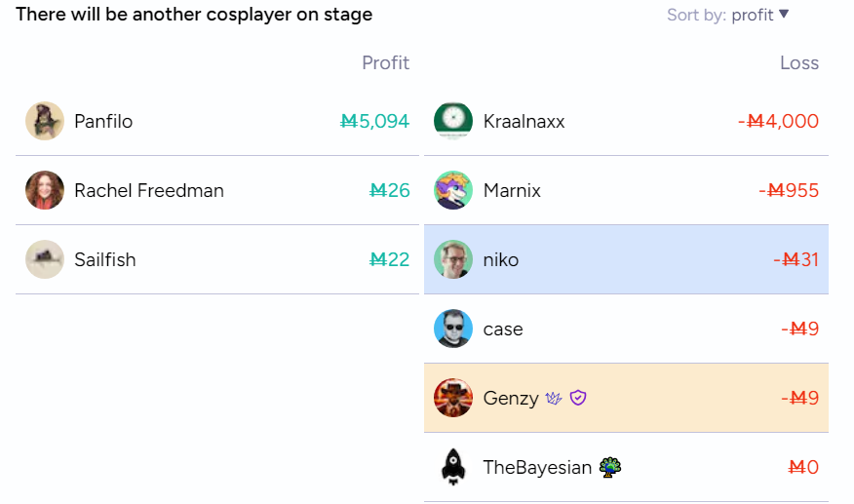This screenshot has height=504, width=854.
Task: Select the highlighted niko loss row
Action: (626, 259)
